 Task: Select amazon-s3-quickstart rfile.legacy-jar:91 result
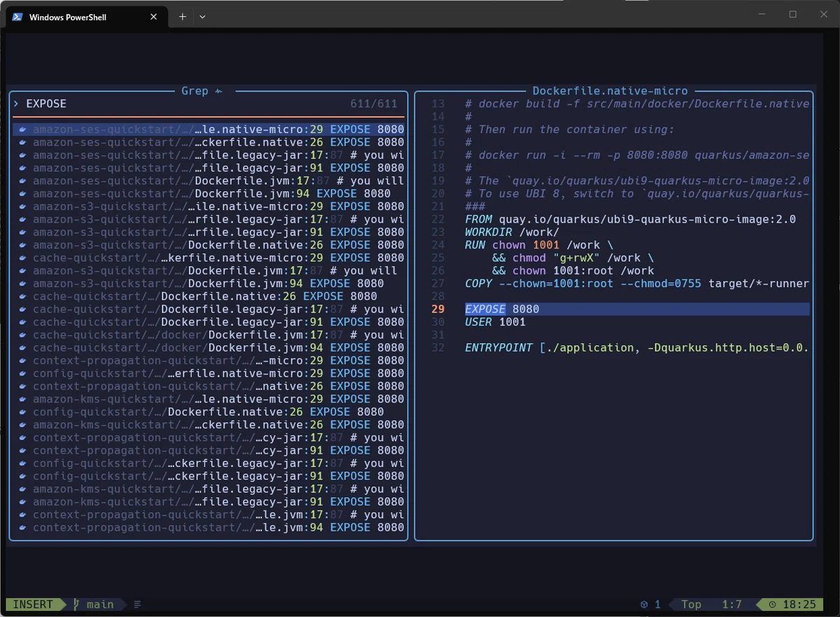[x=209, y=233]
